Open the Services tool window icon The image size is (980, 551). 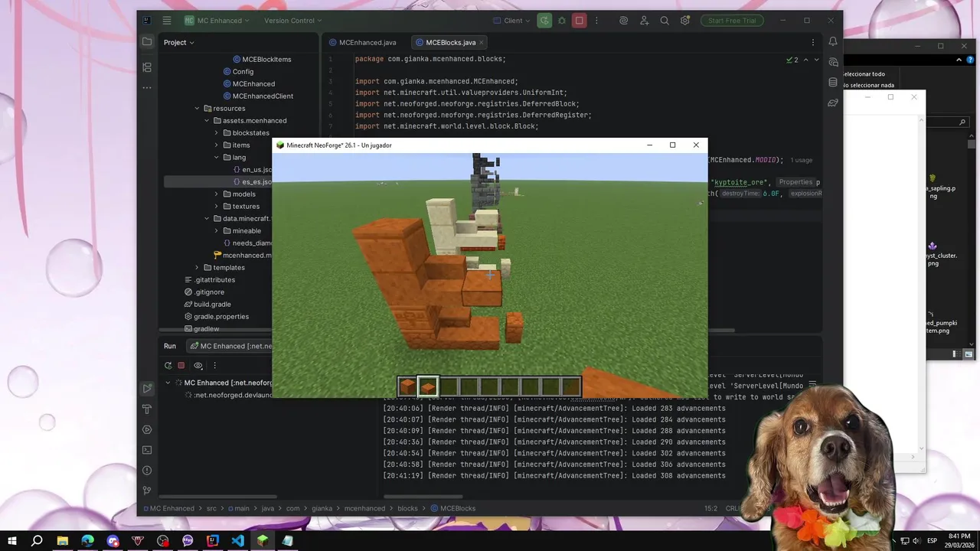pyautogui.click(x=147, y=429)
